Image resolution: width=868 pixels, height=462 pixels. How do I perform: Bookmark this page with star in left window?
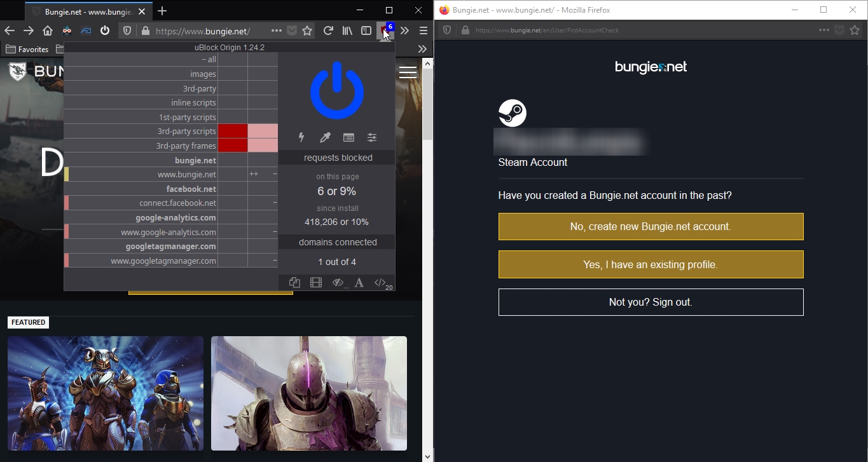pyautogui.click(x=307, y=31)
